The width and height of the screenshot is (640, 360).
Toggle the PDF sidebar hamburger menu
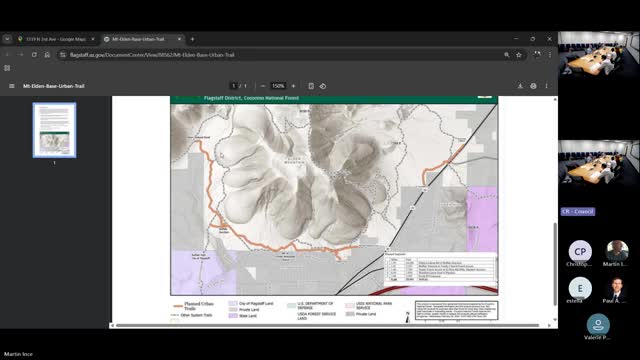click(12, 86)
